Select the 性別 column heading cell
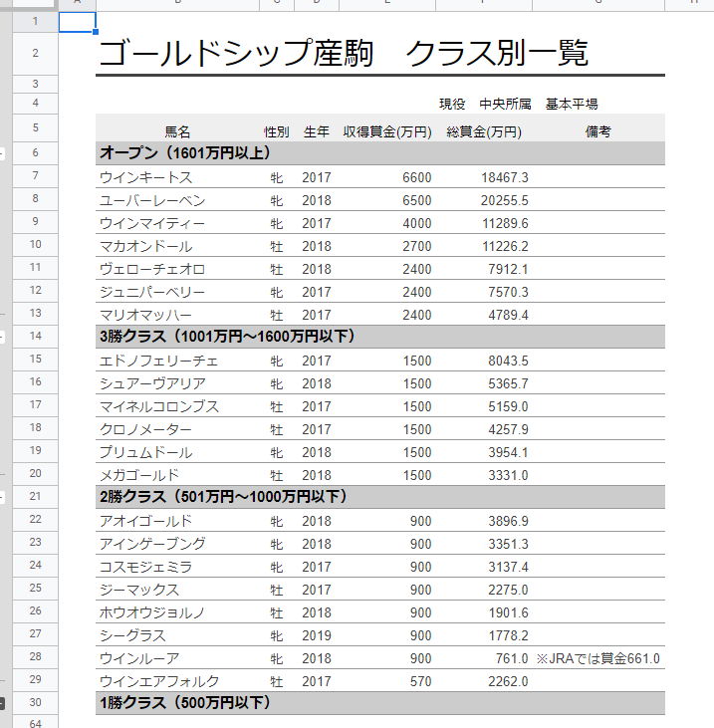Screen dimensions: 714x728 click(276, 131)
